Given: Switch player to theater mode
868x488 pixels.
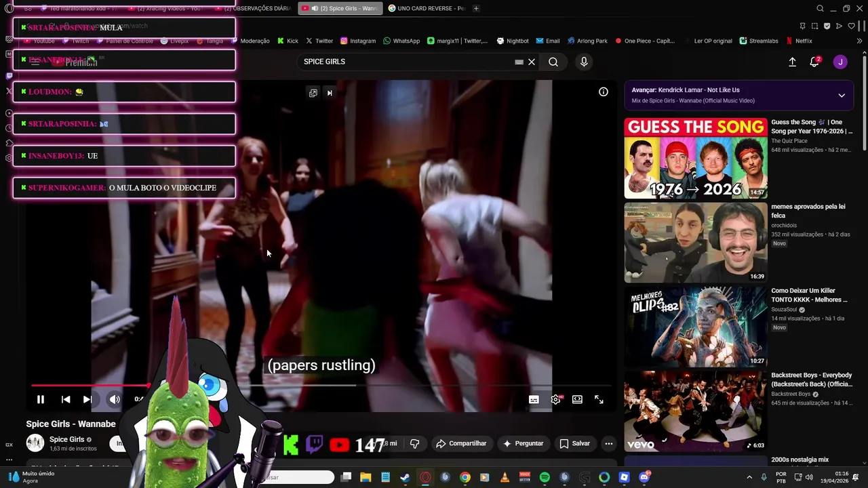Looking at the screenshot, I should coord(577,400).
